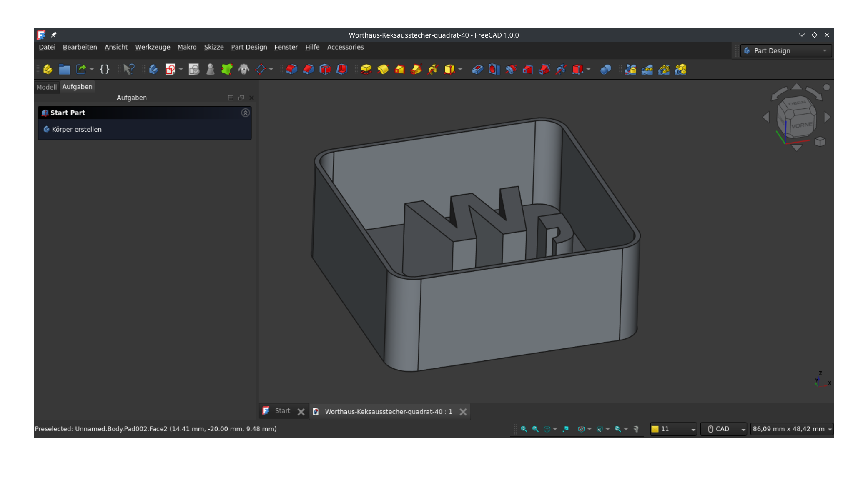868x478 pixels.
Task: Click the measure tool icon in status bar
Action: click(636, 429)
